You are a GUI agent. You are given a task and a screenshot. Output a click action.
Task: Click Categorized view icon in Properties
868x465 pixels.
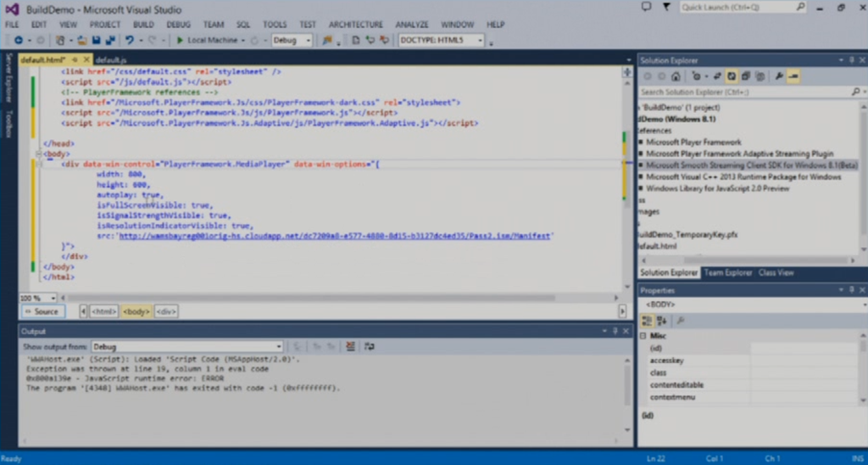[x=646, y=321]
